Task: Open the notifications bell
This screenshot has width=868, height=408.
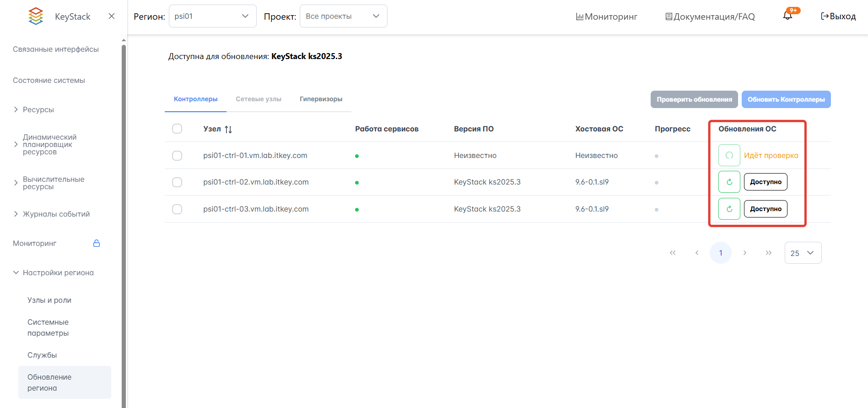Action: click(x=787, y=16)
